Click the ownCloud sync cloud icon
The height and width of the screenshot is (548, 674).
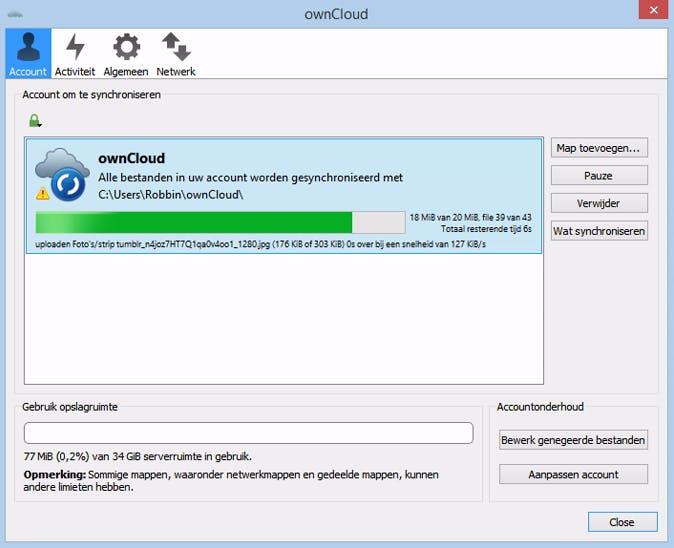click(63, 173)
